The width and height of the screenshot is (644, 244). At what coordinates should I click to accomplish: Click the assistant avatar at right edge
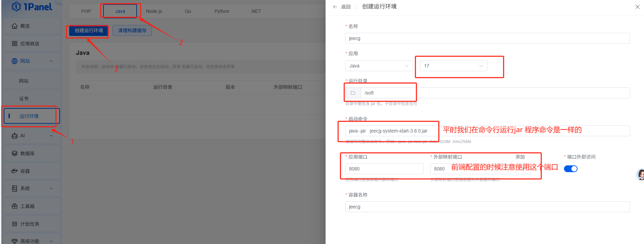[x=640, y=175]
